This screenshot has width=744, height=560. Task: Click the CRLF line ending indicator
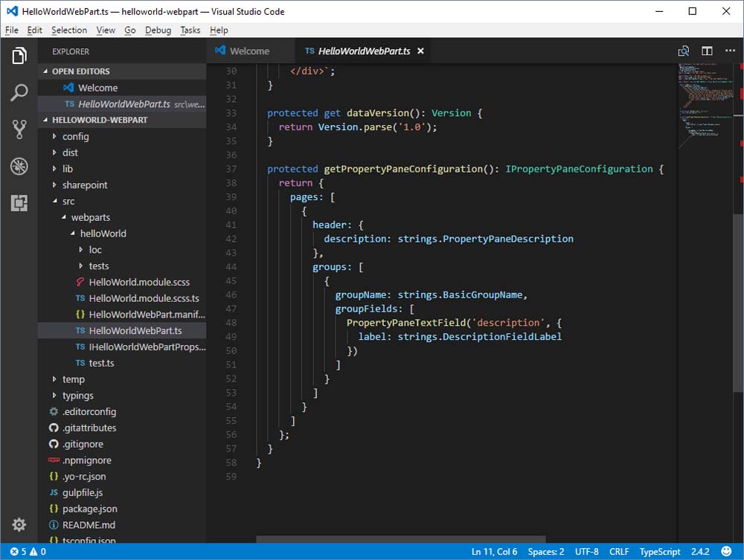click(x=619, y=552)
